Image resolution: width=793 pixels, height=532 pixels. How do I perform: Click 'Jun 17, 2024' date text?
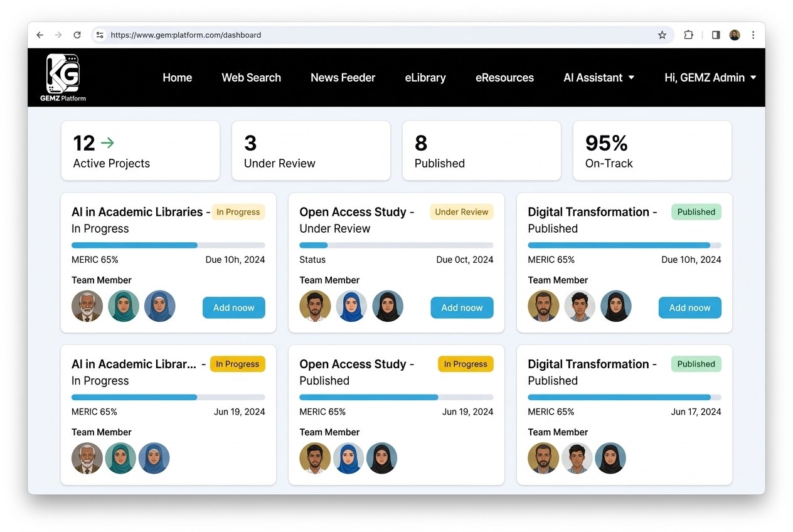coord(696,412)
